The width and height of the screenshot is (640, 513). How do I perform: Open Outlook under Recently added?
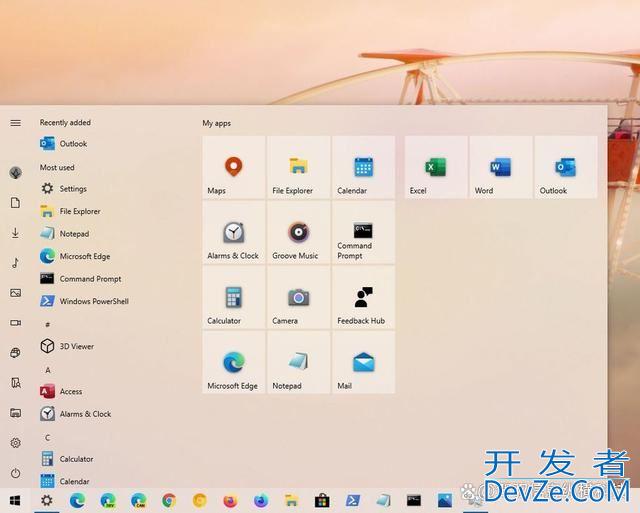[x=64, y=144]
